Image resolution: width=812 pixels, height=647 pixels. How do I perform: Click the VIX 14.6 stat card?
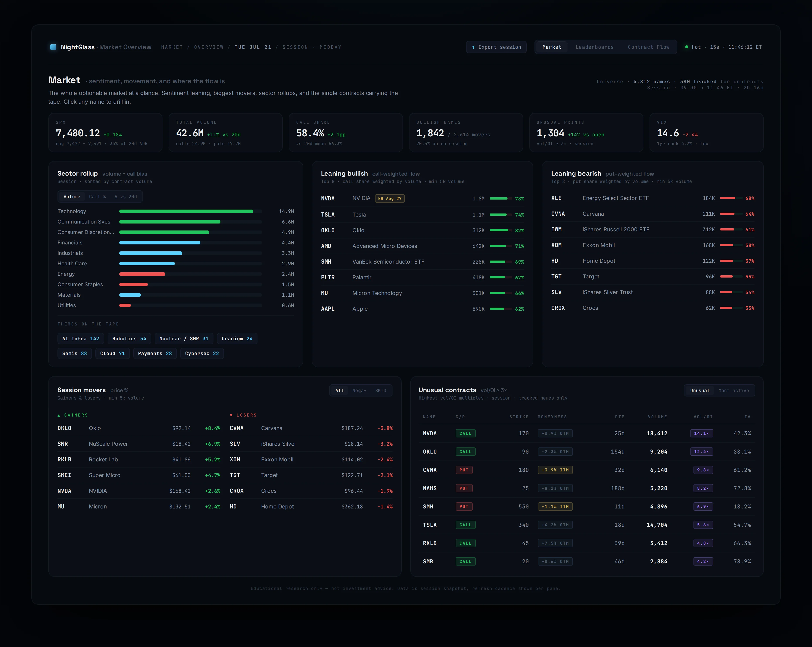706,133
